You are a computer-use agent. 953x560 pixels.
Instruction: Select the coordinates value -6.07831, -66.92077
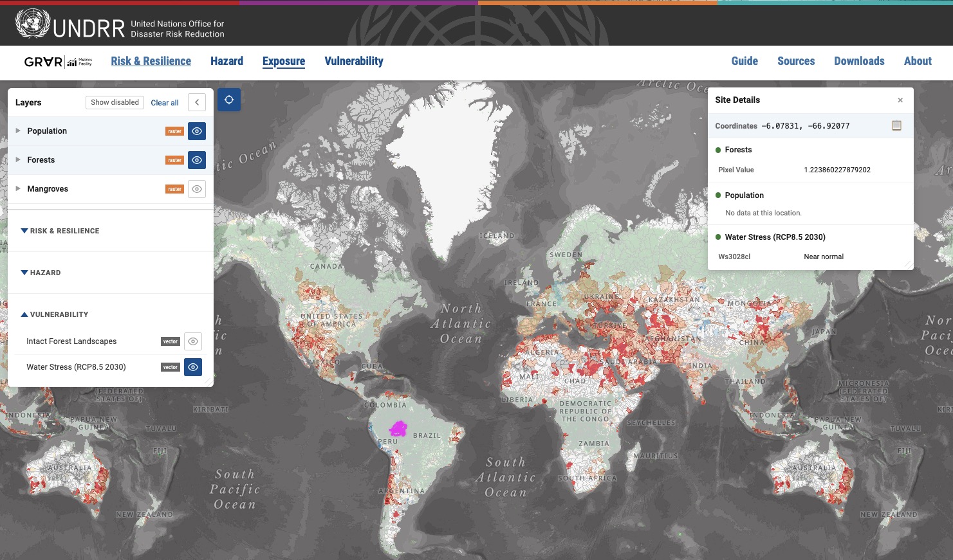pyautogui.click(x=806, y=126)
